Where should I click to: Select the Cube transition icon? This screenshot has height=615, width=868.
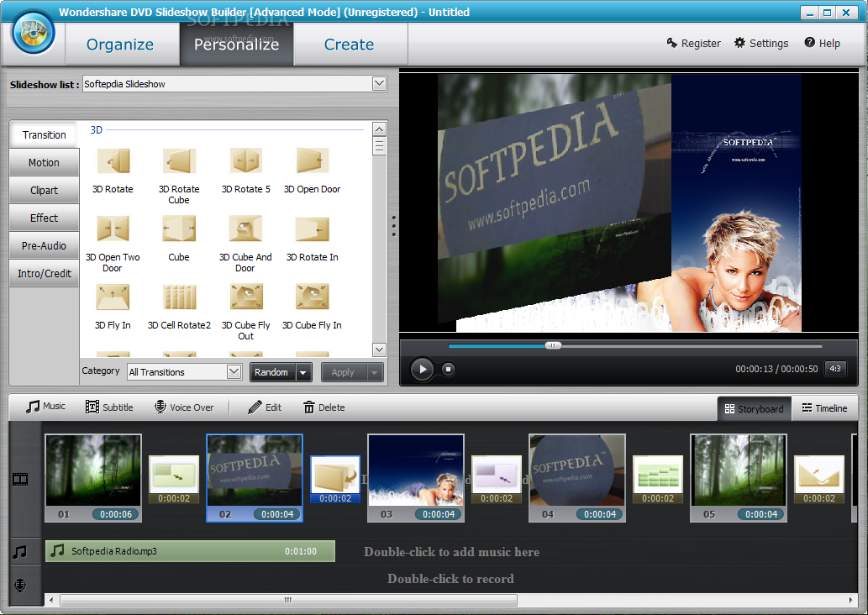coord(179,229)
